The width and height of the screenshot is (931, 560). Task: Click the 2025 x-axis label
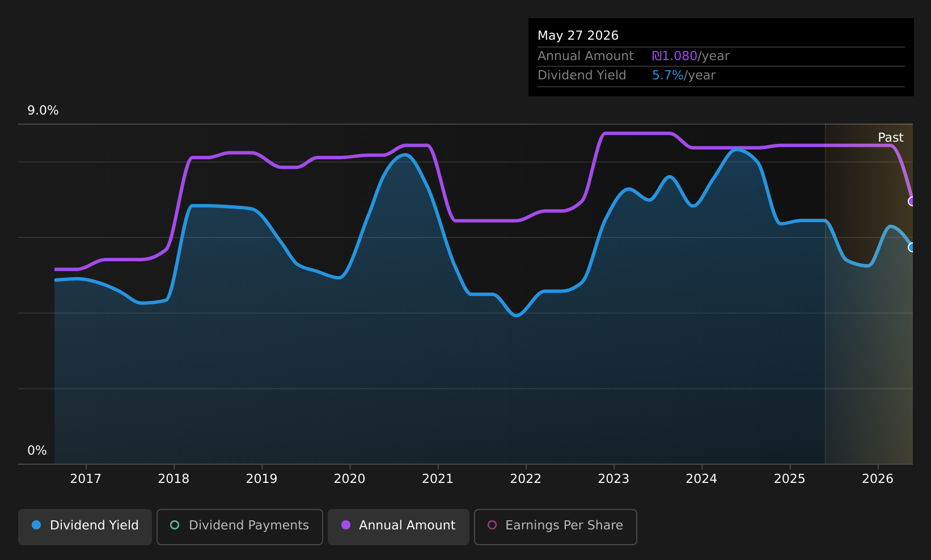pyautogui.click(x=790, y=479)
